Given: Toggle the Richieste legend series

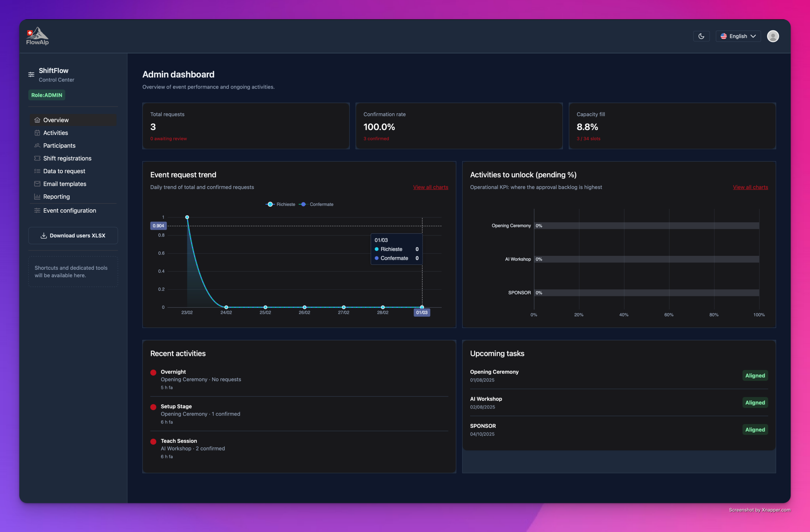Looking at the screenshot, I should tap(280, 204).
